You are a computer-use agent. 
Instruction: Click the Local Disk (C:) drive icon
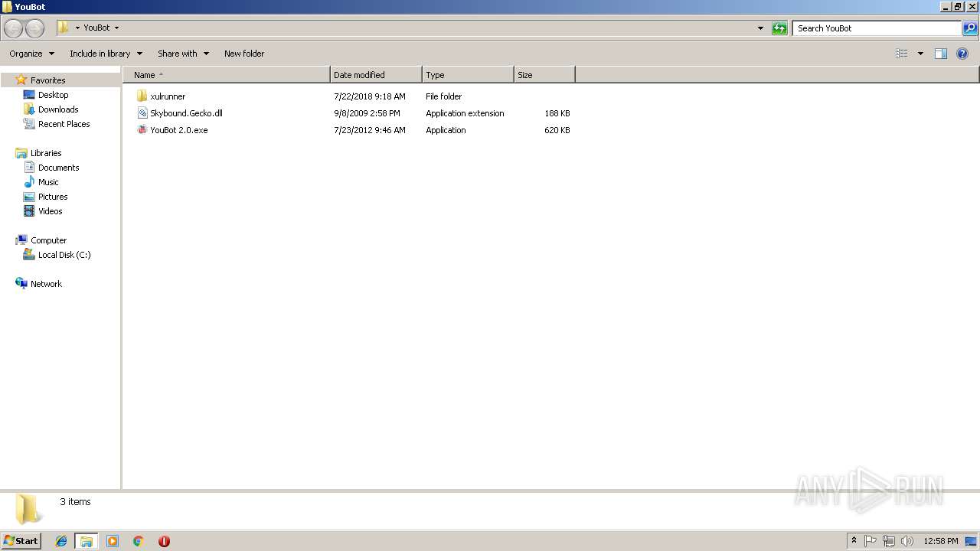(29, 255)
